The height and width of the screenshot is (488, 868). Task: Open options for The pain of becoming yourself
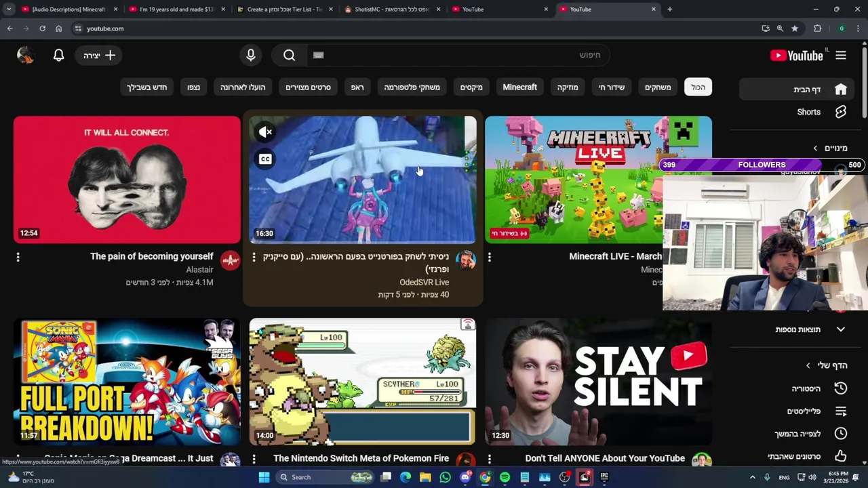(x=18, y=257)
